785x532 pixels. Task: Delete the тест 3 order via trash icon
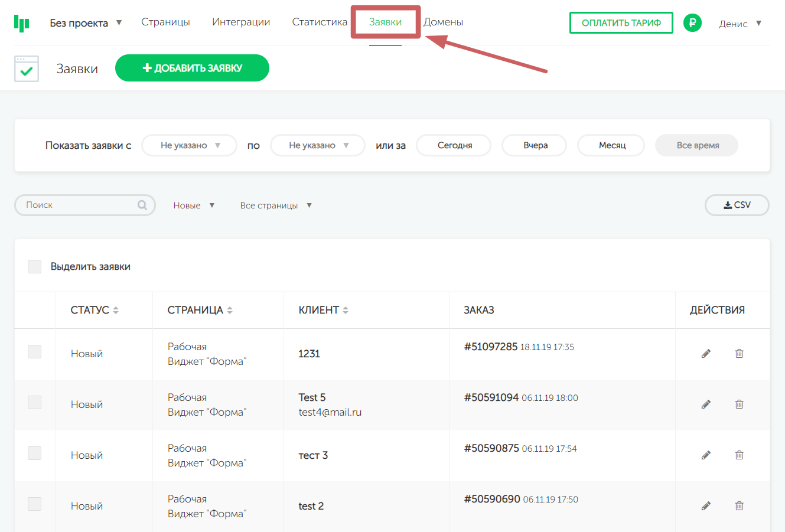[739, 455]
